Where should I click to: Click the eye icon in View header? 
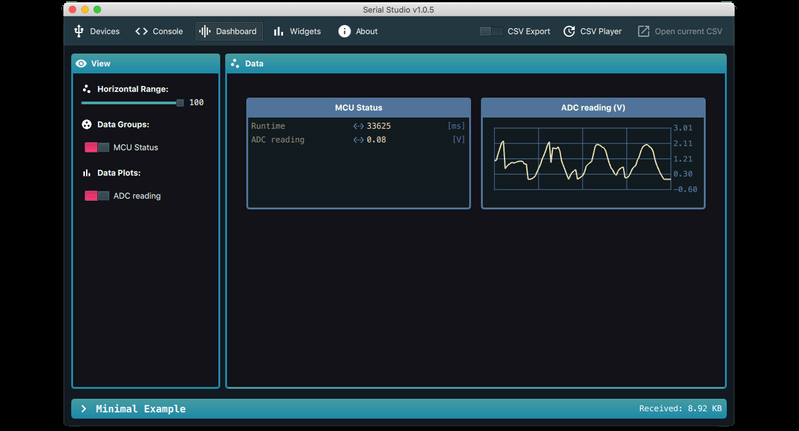pyautogui.click(x=82, y=64)
